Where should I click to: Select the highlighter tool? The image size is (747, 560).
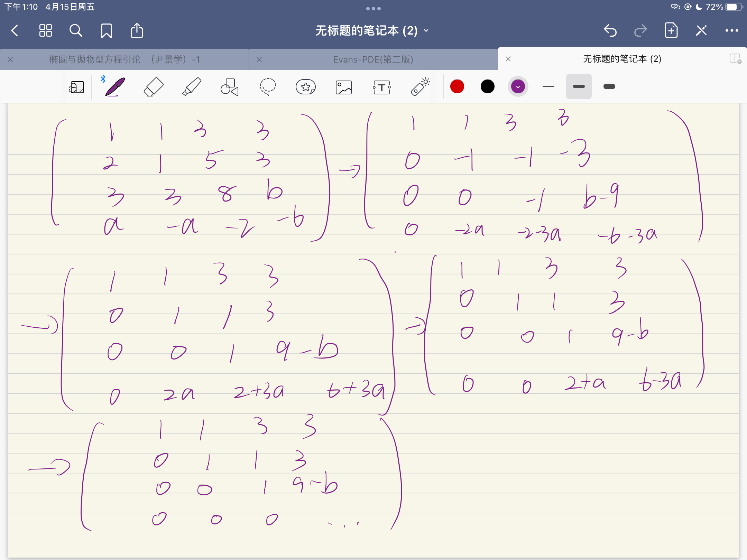[x=192, y=87]
